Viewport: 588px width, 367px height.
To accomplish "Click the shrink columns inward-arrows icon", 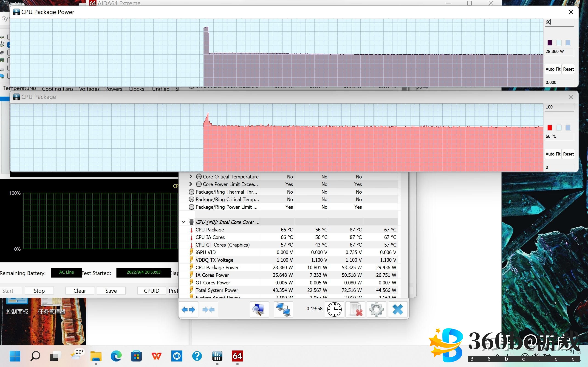I will [x=209, y=309].
